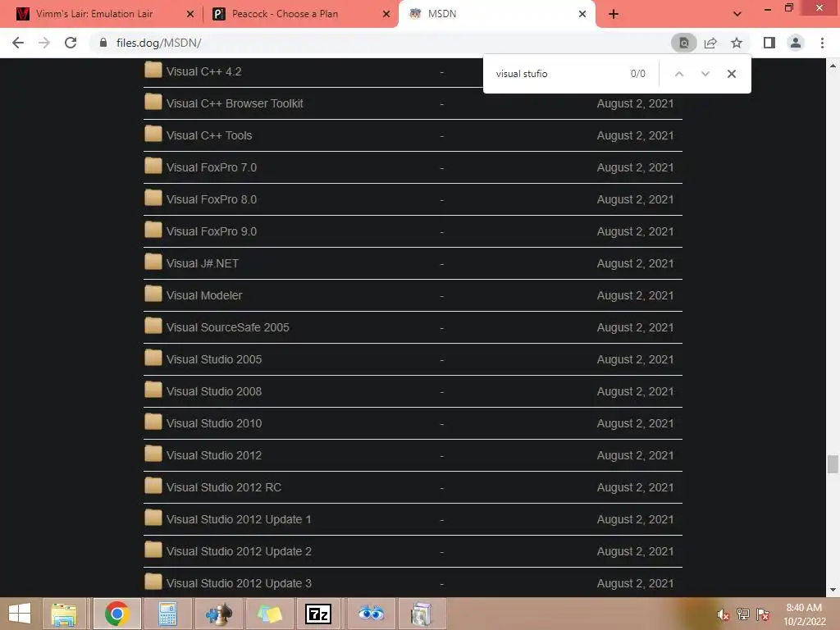Open the Visual Studio 2012 Update 3 folder

pos(239,583)
